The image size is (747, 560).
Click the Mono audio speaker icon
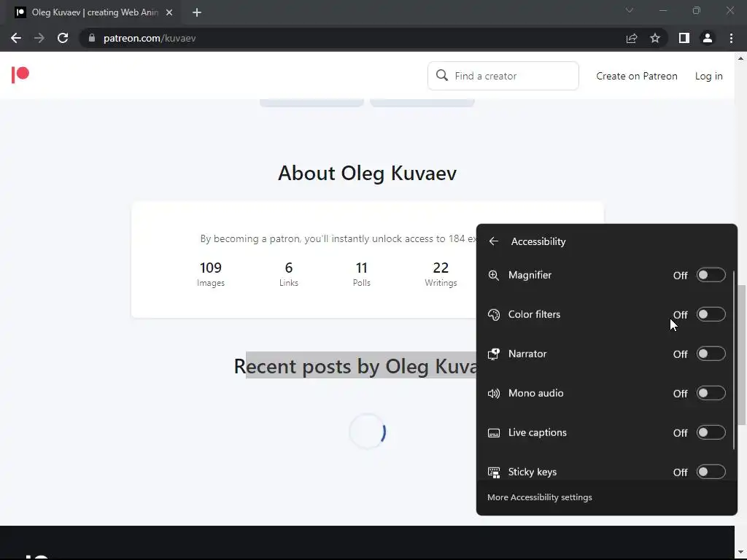point(494,393)
